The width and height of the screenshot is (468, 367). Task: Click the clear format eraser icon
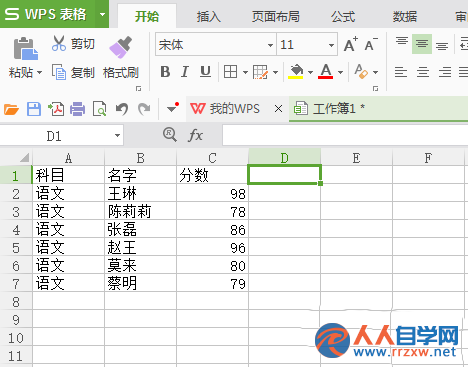[361, 71]
